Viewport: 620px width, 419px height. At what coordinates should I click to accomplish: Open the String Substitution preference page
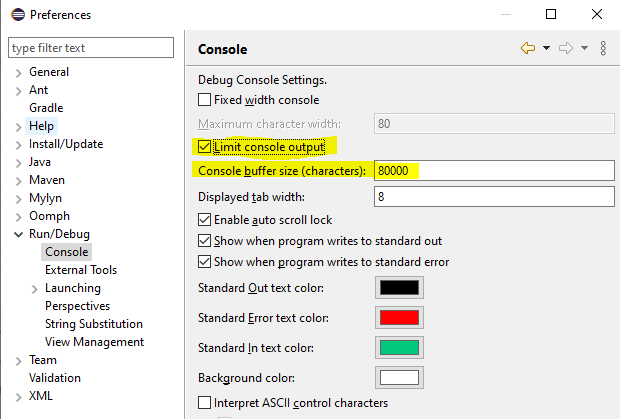(94, 324)
